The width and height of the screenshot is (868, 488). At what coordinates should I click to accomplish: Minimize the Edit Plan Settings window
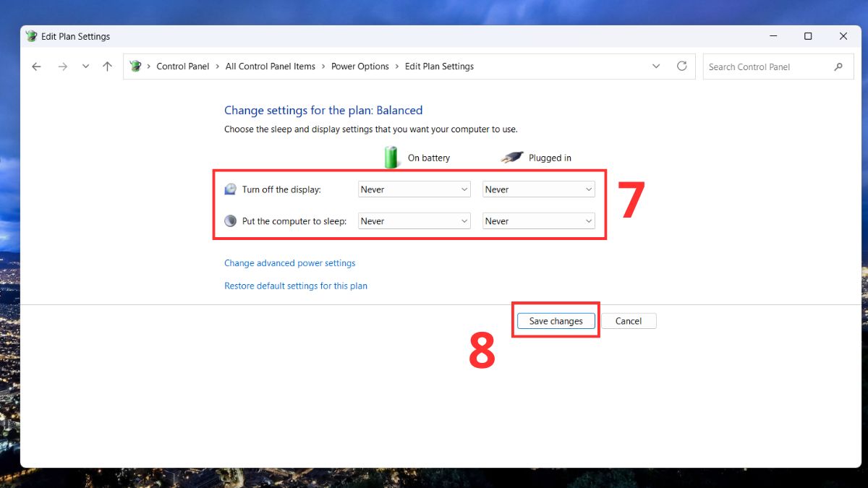[773, 36]
